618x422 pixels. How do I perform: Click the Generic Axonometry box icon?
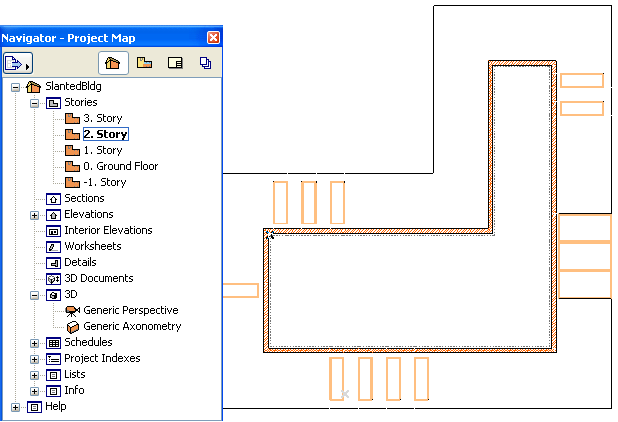[73, 327]
